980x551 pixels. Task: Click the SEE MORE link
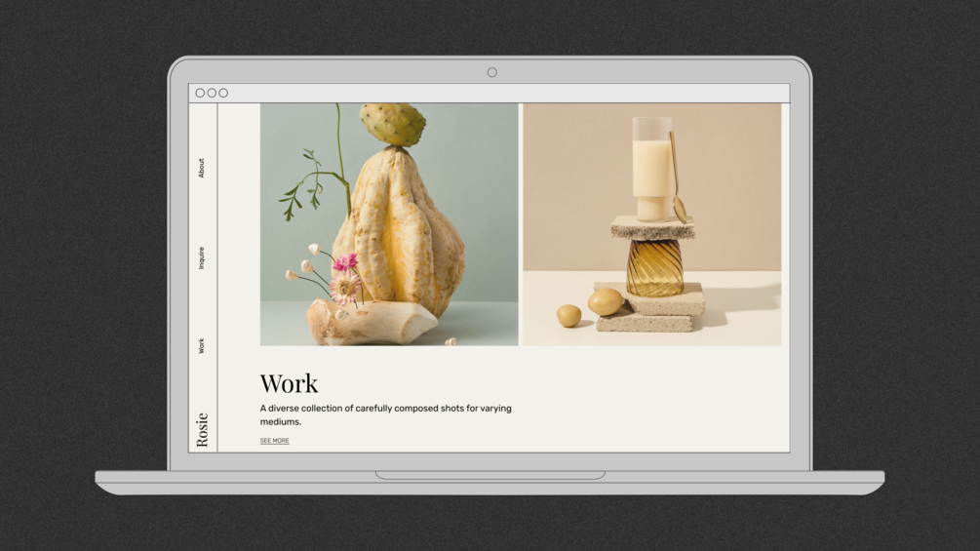[x=274, y=441]
